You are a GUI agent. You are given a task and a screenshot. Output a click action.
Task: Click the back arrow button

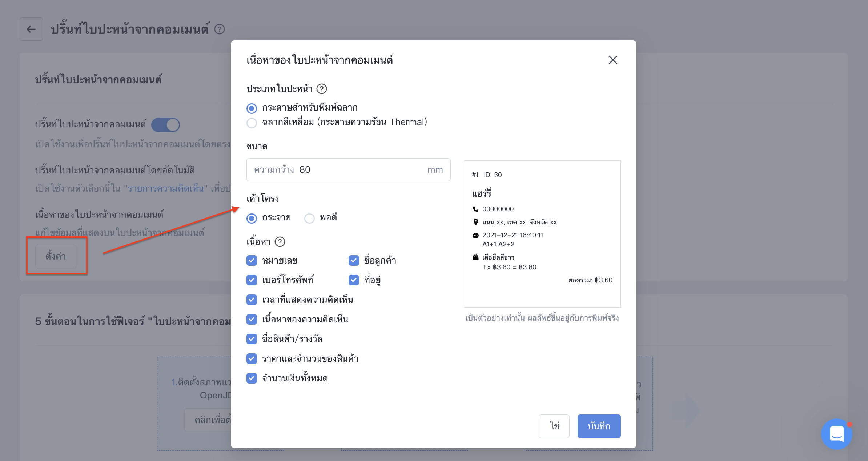[x=31, y=29]
